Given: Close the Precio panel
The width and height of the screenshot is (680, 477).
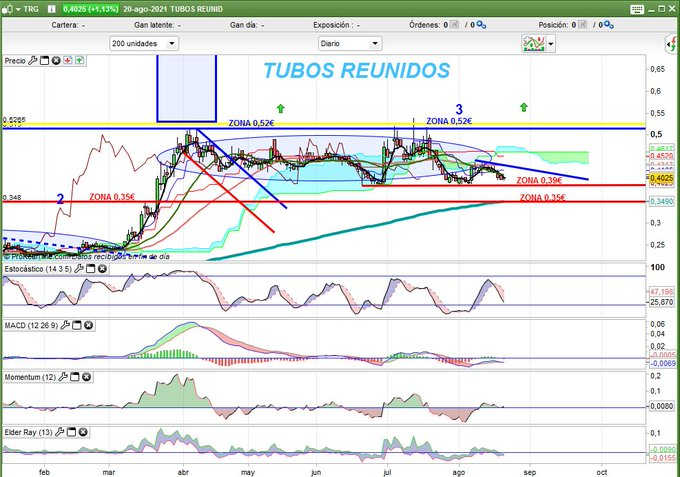Looking at the screenshot, I should pos(56,61).
